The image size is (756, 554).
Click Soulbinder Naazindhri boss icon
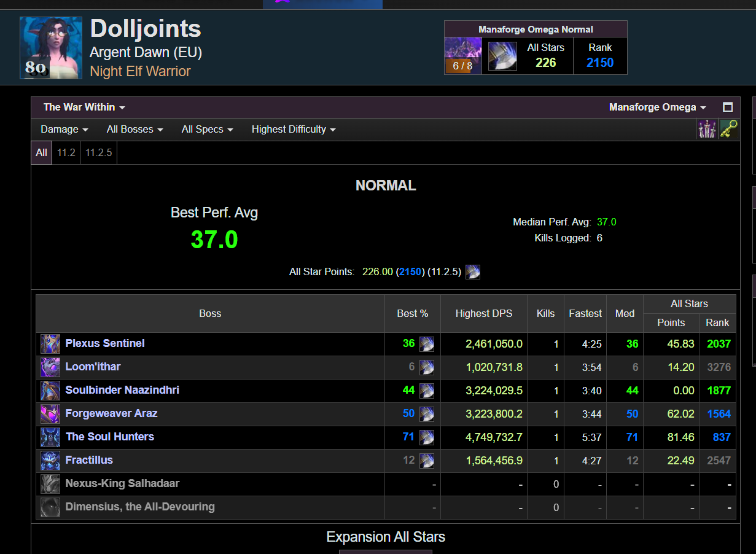point(50,391)
